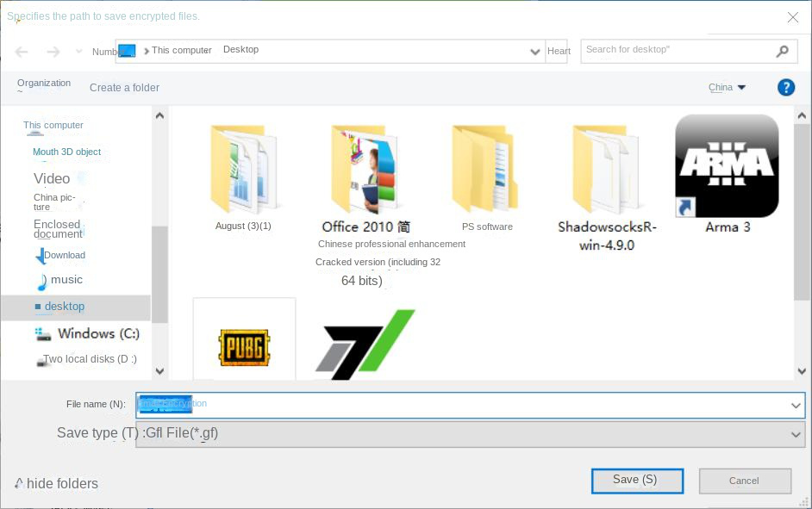
Task: Open the August (3)(1) folder
Action: pyautogui.click(x=243, y=170)
